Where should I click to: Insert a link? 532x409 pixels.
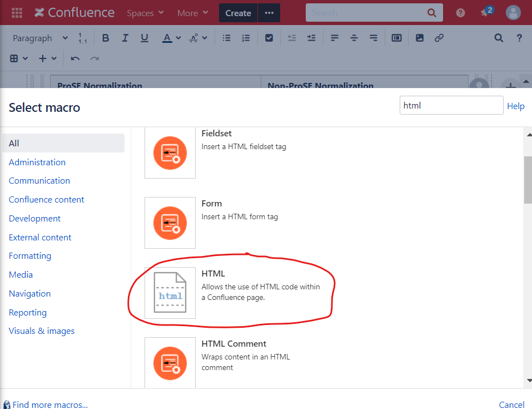point(439,38)
